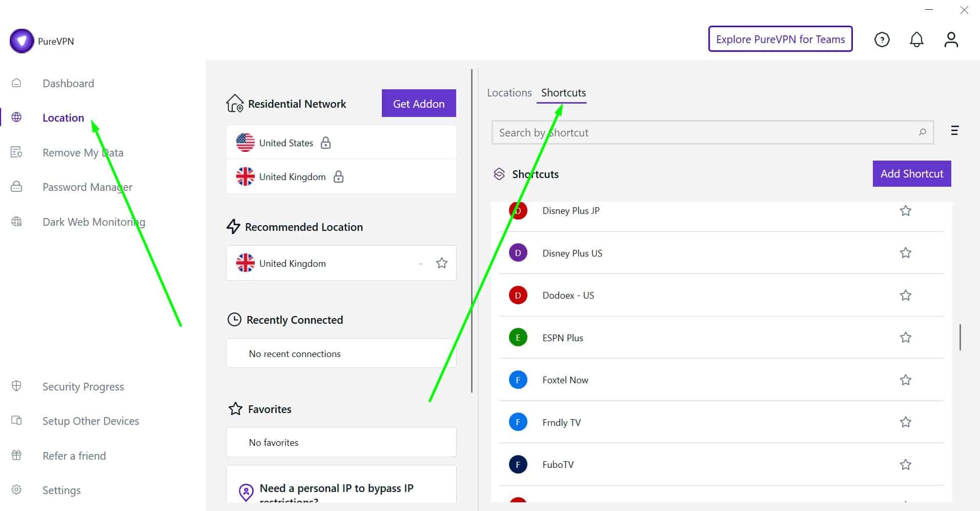980x511 pixels.
Task: Go to Dark Web Monitoring
Action: click(94, 222)
